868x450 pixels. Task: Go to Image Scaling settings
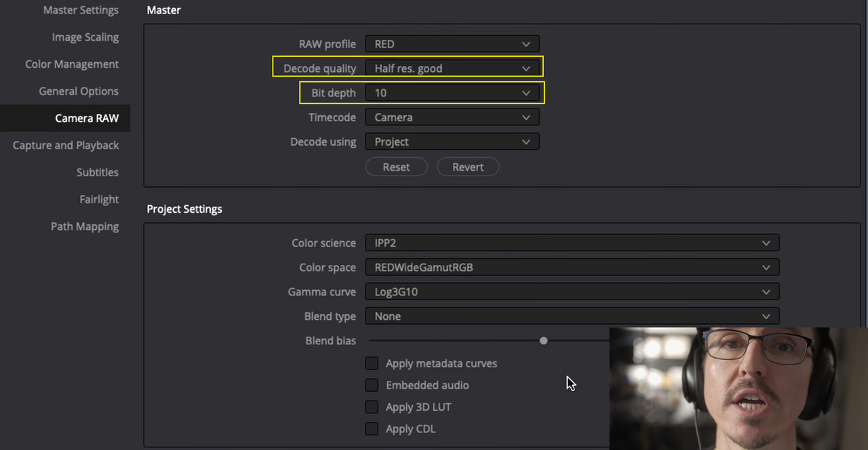click(85, 37)
